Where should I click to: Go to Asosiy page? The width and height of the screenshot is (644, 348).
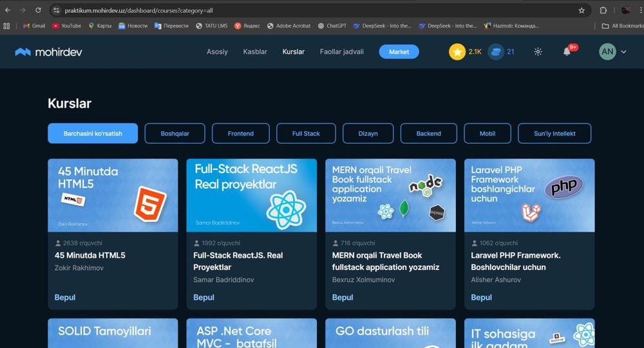coord(217,51)
